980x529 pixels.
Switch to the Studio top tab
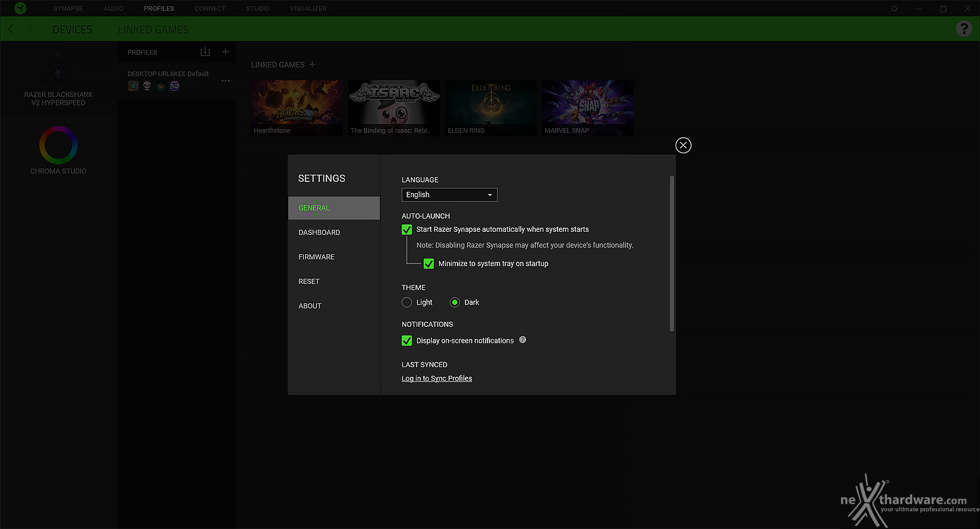258,9
